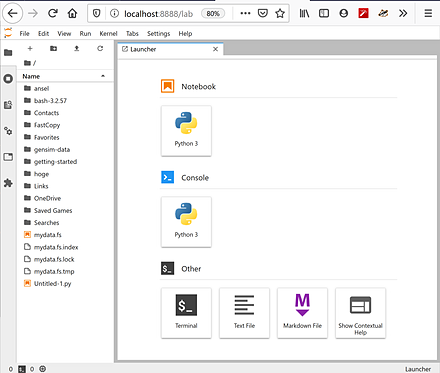
Task: Bookmark this page with star icon
Action: [x=280, y=13]
